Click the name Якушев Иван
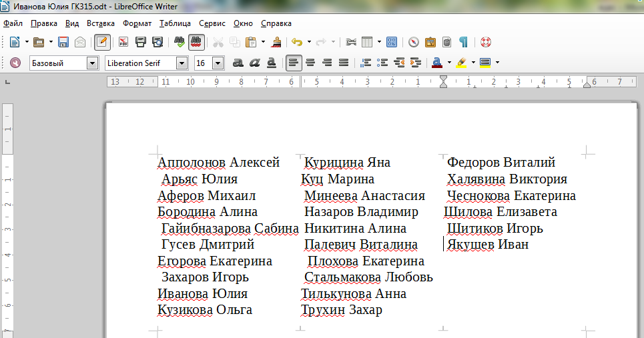This screenshot has height=338, width=644. 488,245
